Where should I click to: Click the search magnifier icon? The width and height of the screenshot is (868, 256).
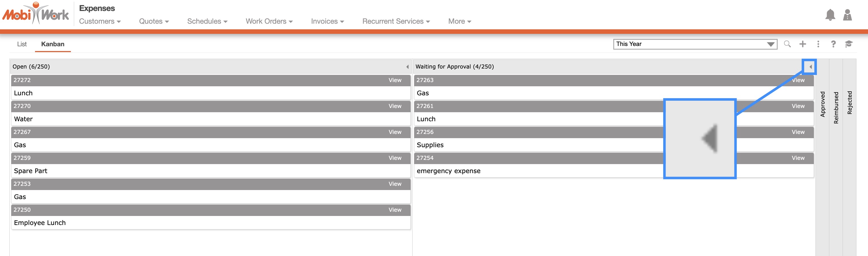[x=787, y=44]
